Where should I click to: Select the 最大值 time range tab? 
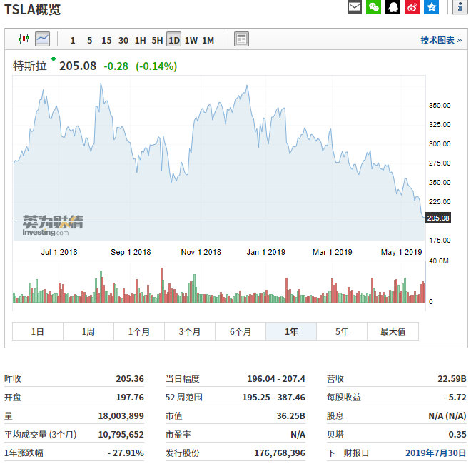pos(393,331)
